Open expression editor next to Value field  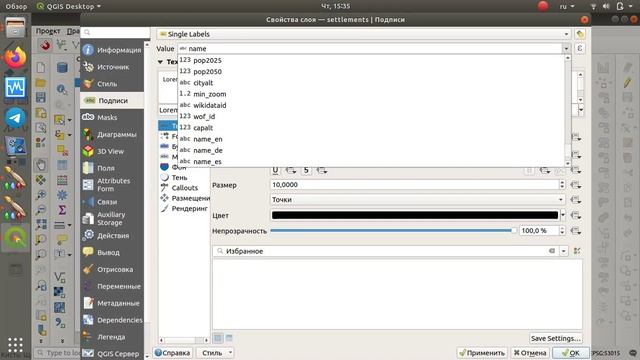580,49
